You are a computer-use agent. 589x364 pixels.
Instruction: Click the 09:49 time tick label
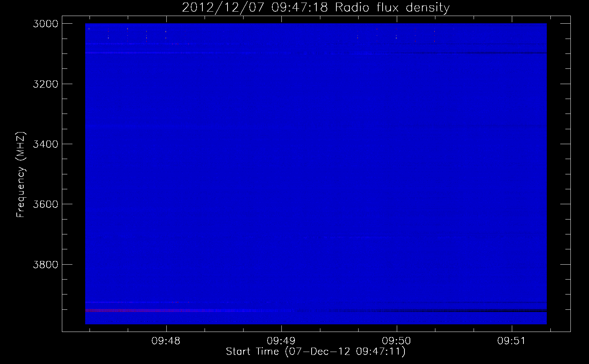click(x=281, y=341)
